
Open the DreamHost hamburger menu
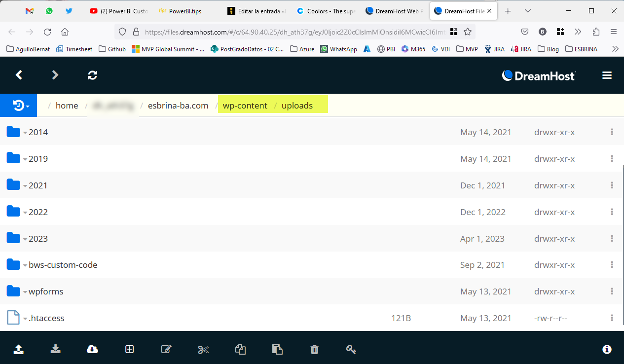coord(607,75)
